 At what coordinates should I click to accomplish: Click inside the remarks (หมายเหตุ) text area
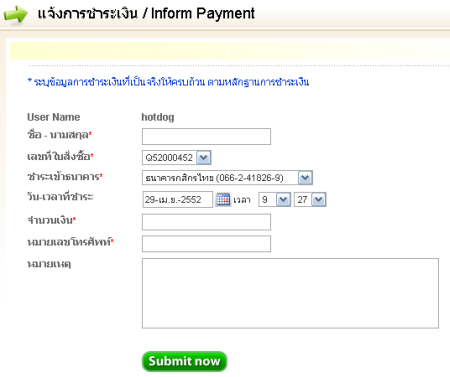290,293
